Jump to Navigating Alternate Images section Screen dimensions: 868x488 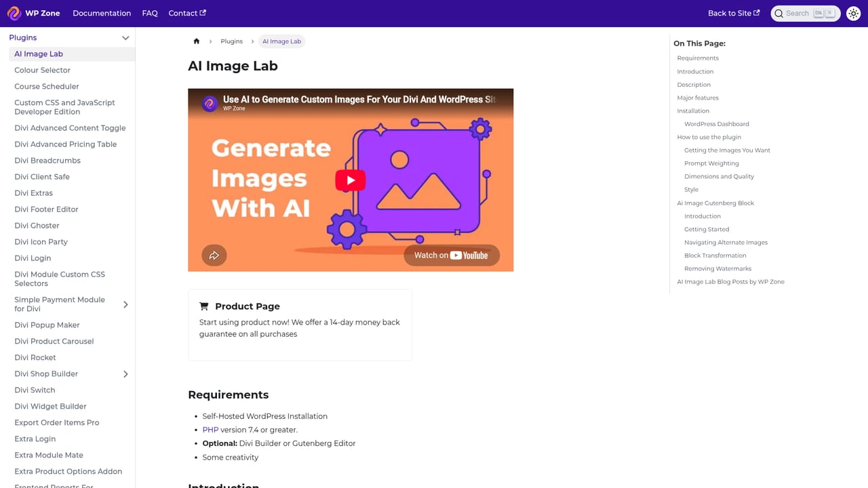pyautogui.click(x=726, y=242)
